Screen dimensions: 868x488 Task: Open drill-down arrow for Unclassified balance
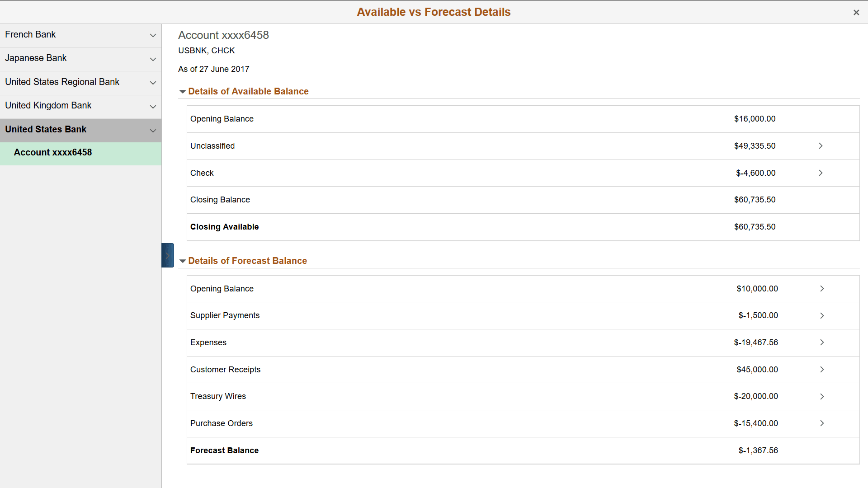coord(821,145)
